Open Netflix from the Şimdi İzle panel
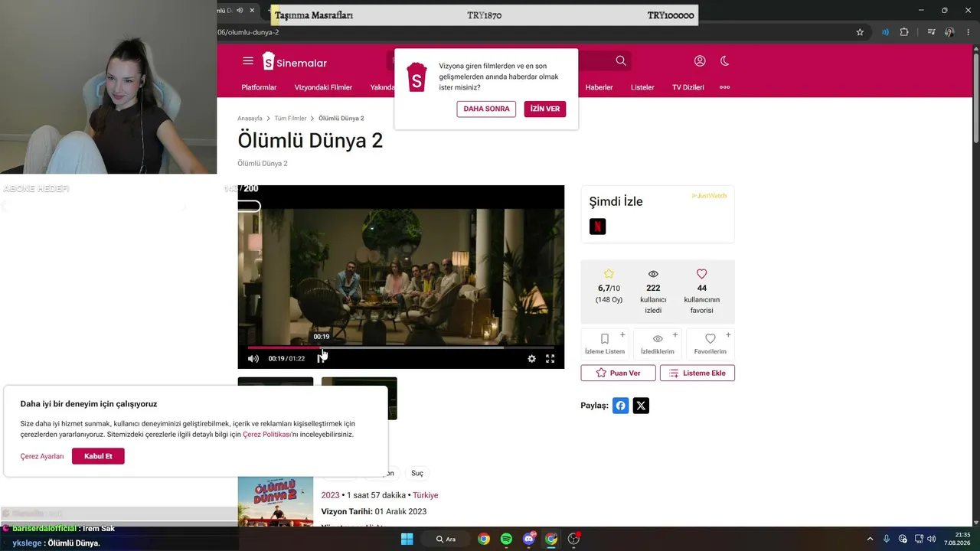 pyautogui.click(x=598, y=227)
